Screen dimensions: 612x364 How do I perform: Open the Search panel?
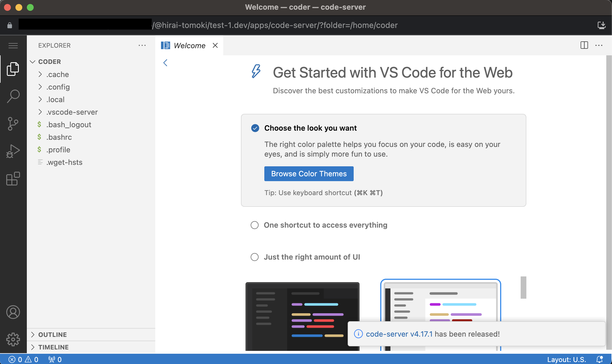tap(13, 96)
